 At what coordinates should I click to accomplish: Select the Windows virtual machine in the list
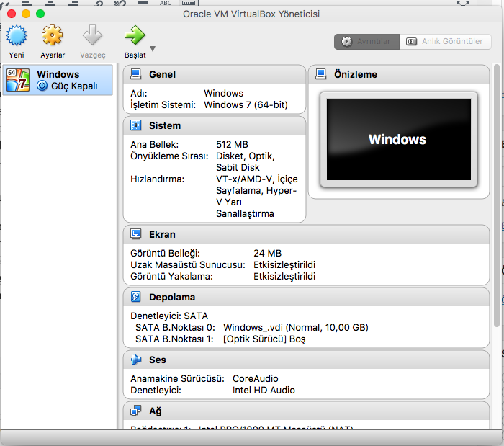pyautogui.click(x=58, y=80)
